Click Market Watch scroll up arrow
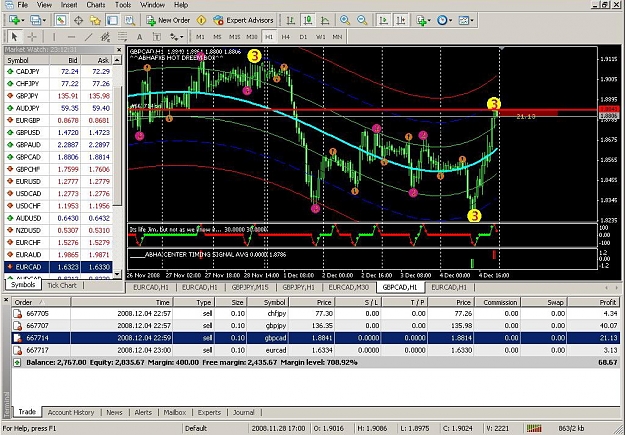Screen dimensions: 625x435 click(x=117, y=60)
